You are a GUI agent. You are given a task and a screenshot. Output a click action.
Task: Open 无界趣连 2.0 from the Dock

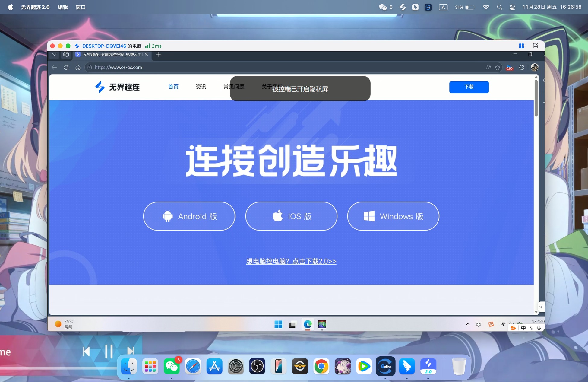pyautogui.click(x=428, y=366)
